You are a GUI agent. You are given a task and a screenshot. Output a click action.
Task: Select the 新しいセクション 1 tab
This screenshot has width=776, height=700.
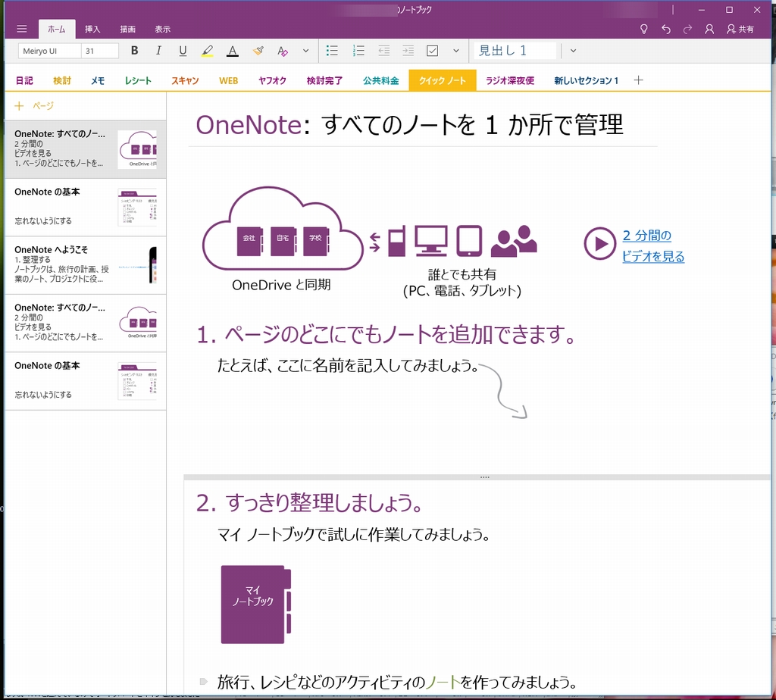[587, 80]
